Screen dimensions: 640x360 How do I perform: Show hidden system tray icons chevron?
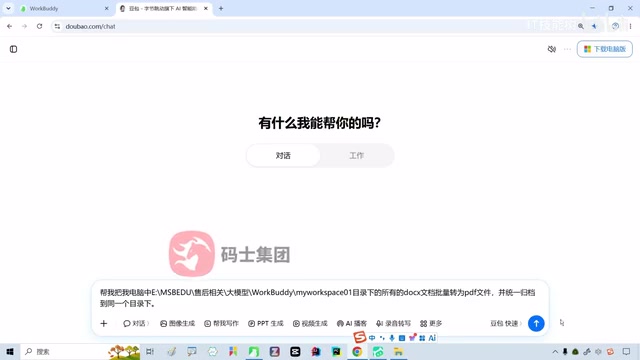[x=555, y=351]
